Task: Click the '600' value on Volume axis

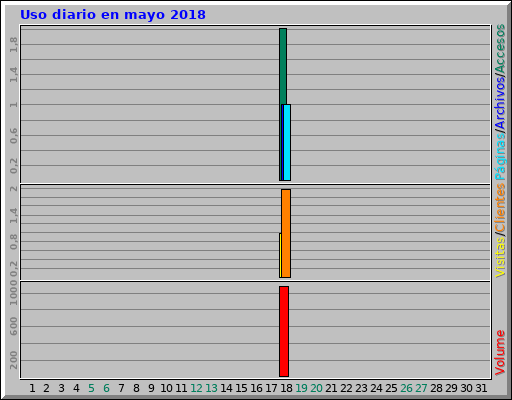Action: [13, 326]
